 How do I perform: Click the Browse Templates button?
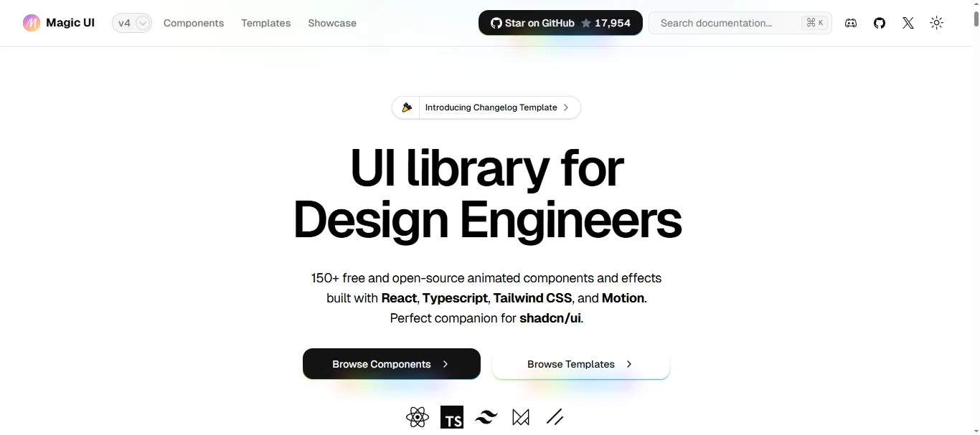pyautogui.click(x=580, y=363)
